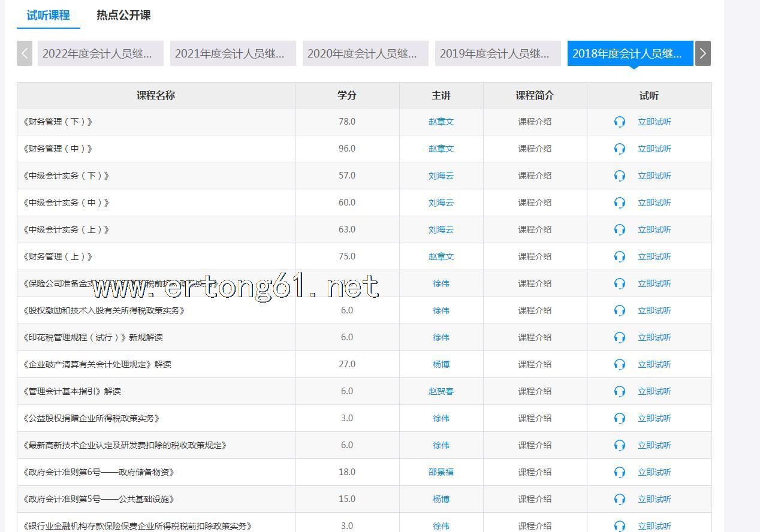
Task: Click headphone icon for 《管理会计基本指引》解读
Action: 620,392
